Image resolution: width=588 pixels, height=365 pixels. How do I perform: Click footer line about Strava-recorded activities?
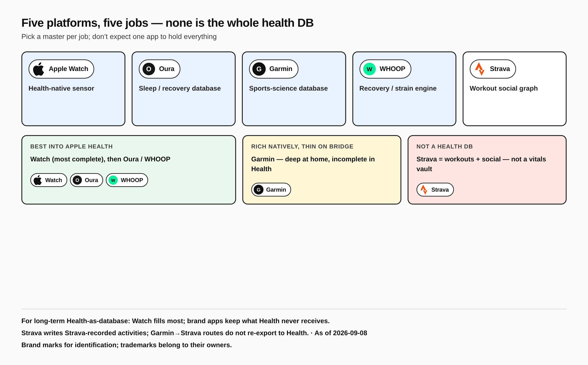[194, 333]
